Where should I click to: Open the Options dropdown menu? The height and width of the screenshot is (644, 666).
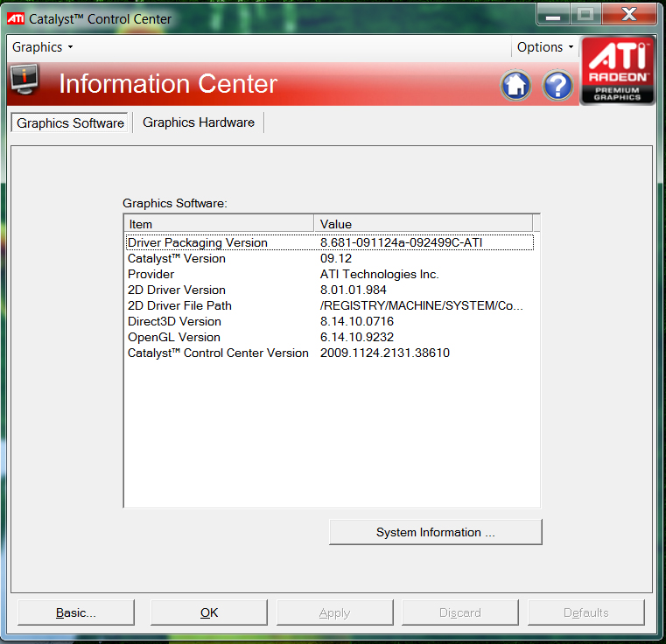(545, 47)
